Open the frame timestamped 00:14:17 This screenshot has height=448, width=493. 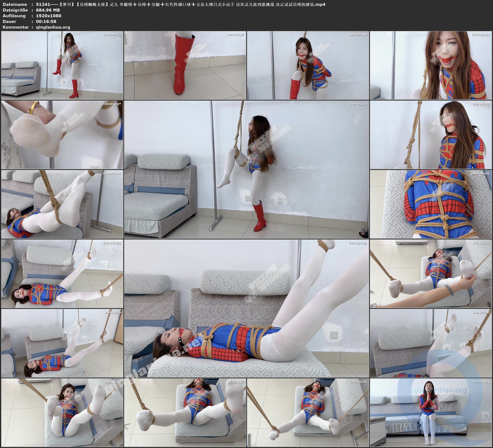coord(185,412)
